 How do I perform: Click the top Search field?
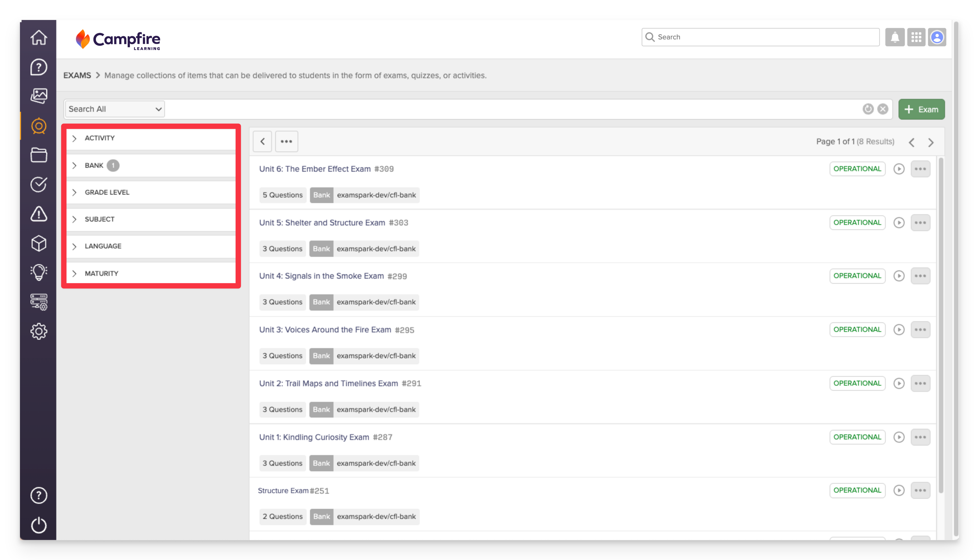[760, 37]
